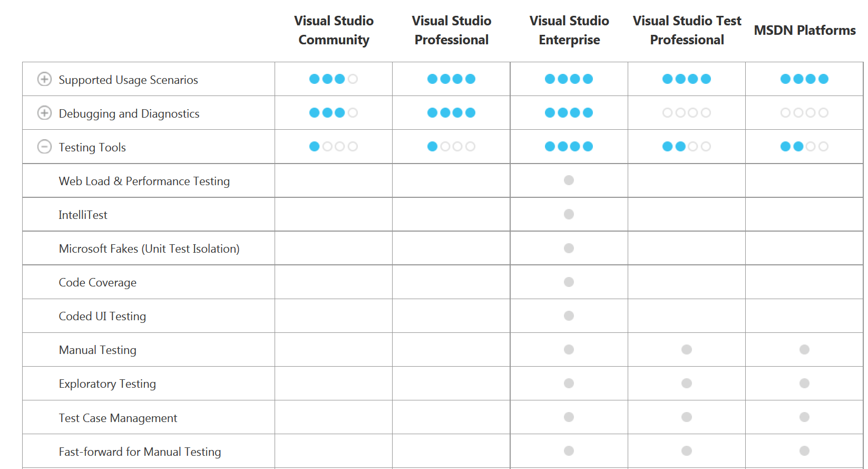Click Test Professional dot for Exploratory Testing
The image size is (868, 469).
click(x=687, y=383)
